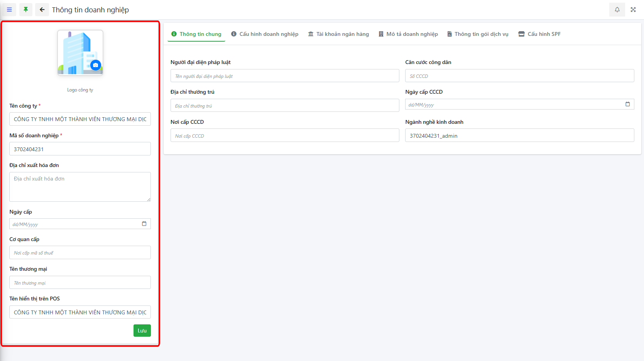Open Thông tin gói dịch vụ tab
Screen dimensions: 644x361
[x=478, y=34]
